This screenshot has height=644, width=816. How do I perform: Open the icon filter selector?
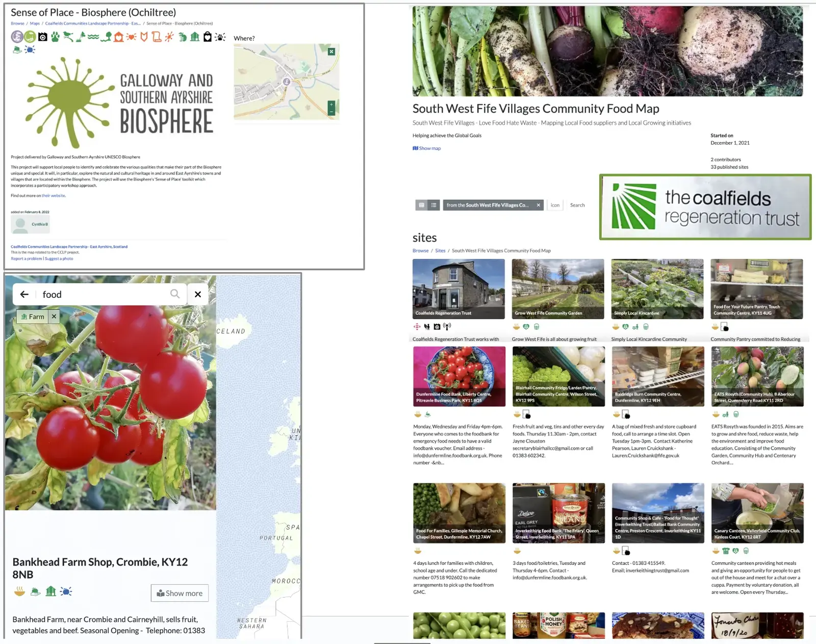[555, 205]
